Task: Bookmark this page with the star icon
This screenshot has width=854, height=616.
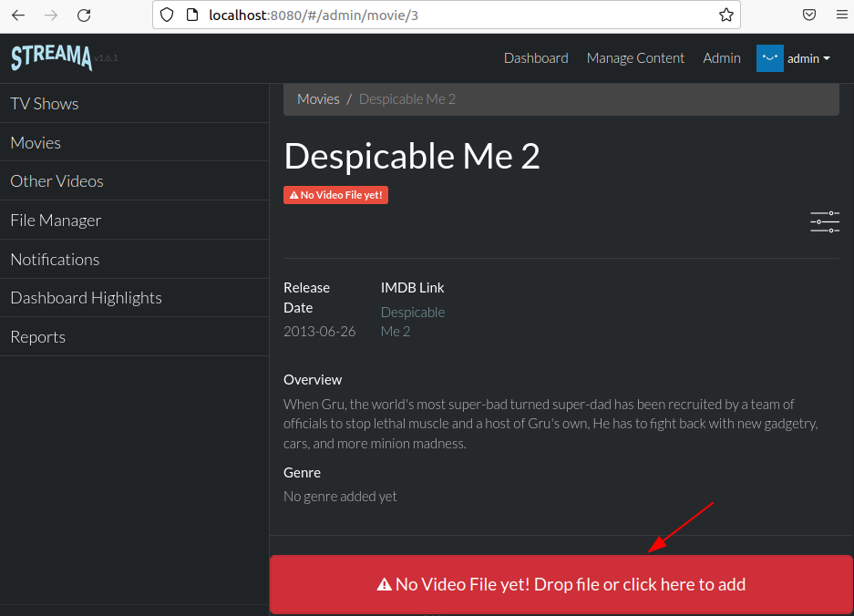Action: [x=726, y=15]
